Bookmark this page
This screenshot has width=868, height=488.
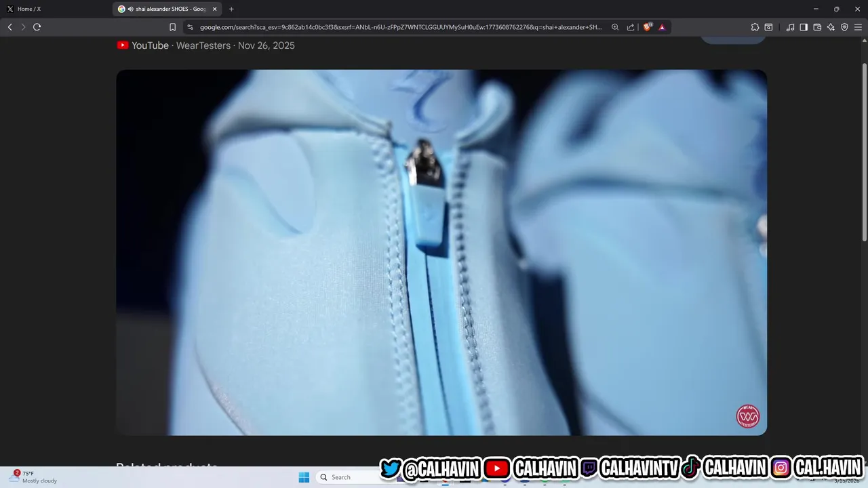pos(172,27)
